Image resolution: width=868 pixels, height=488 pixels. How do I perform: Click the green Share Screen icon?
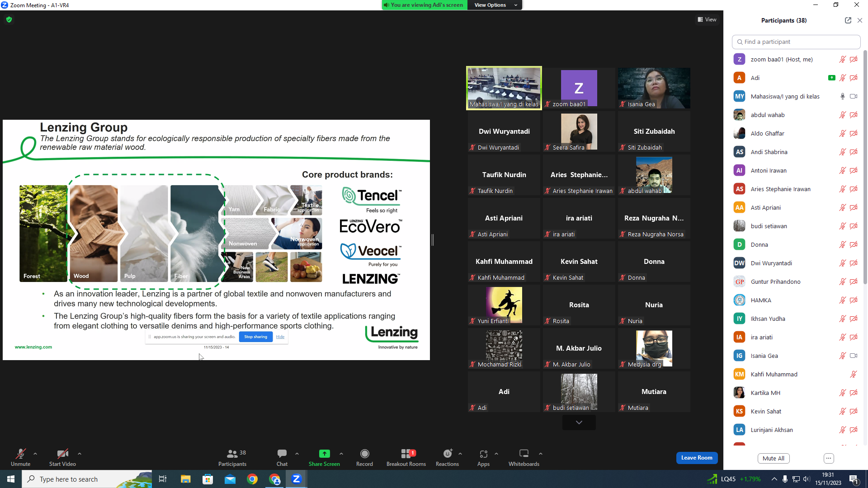[325, 454]
